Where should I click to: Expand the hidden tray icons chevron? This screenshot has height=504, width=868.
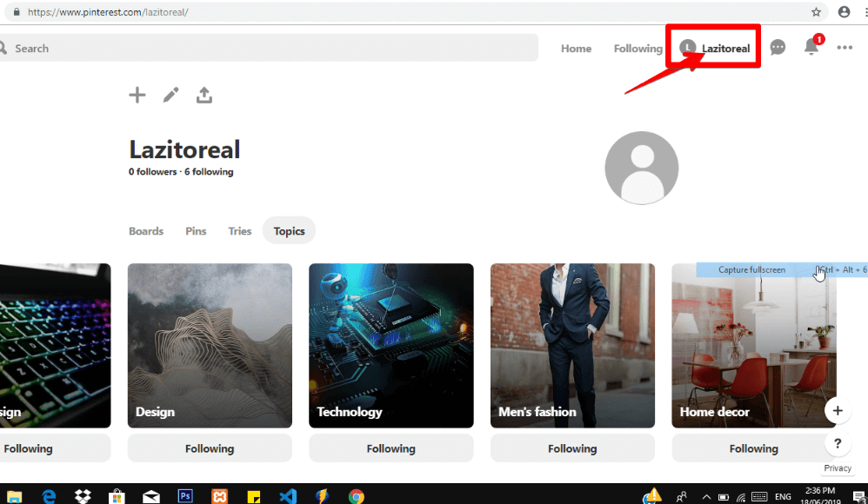[x=706, y=497]
